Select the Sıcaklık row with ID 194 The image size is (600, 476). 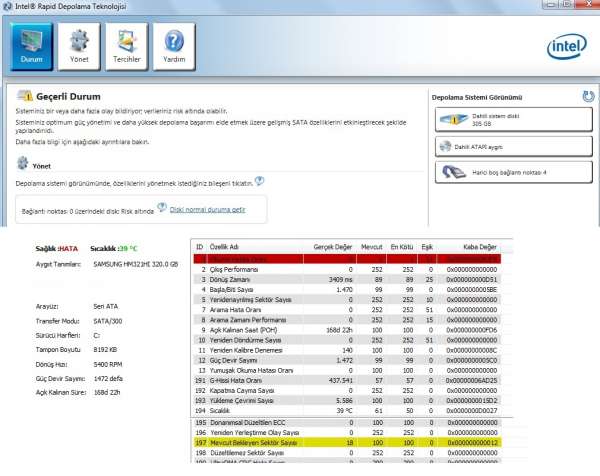347,411
